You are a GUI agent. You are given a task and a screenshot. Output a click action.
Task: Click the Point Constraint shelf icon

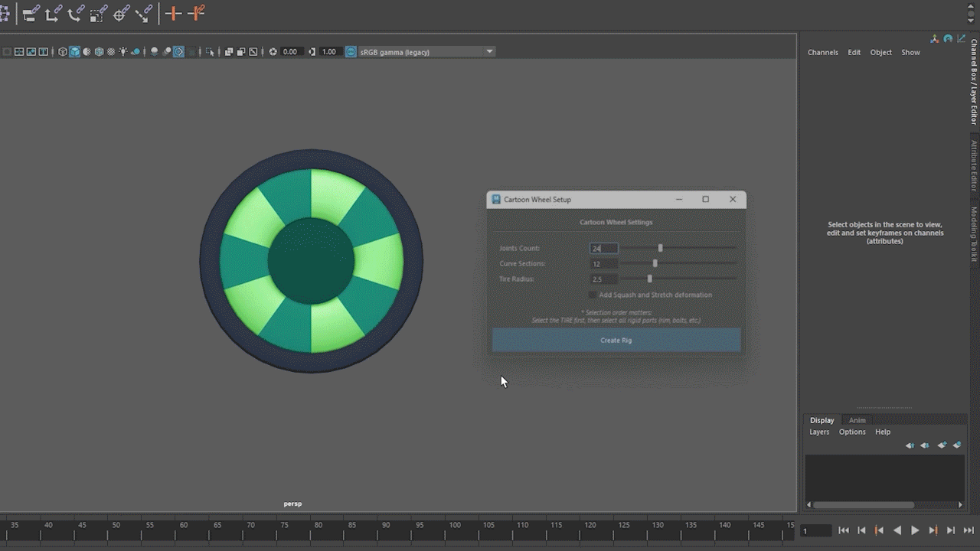click(53, 13)
